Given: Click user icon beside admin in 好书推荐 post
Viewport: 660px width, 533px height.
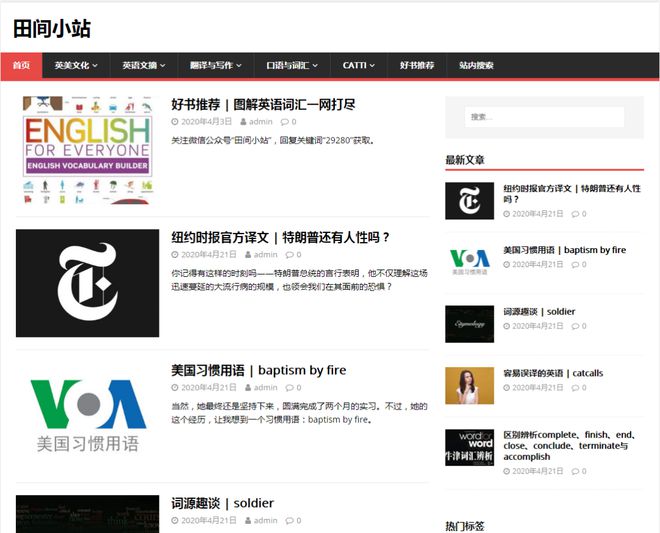Looking at the screenshot, I should (x=243, y=122).
